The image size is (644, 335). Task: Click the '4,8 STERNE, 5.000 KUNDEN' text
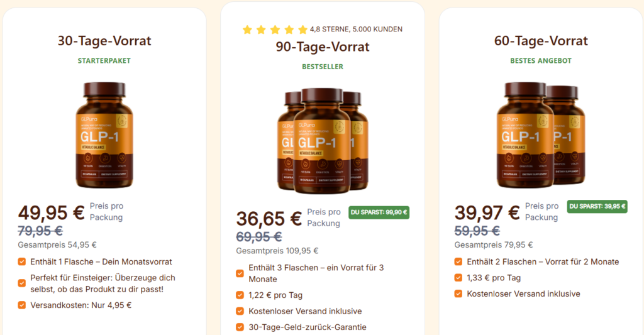(356, 29)
